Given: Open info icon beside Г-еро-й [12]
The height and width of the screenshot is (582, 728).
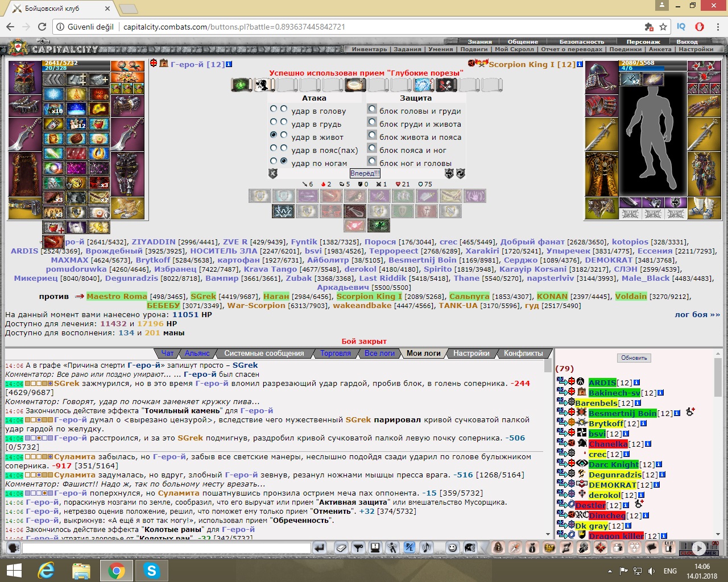Looking at the screenshot, I should coord(229,64).
